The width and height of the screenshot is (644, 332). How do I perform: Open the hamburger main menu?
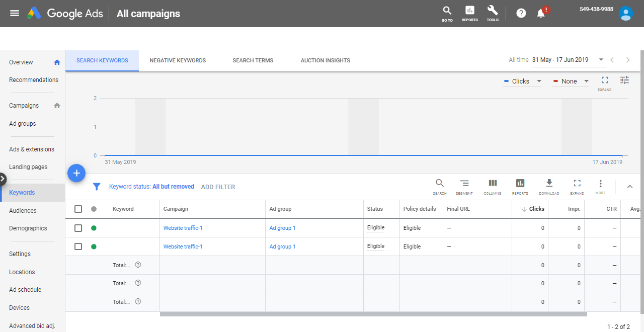click(x=15, y=13)
